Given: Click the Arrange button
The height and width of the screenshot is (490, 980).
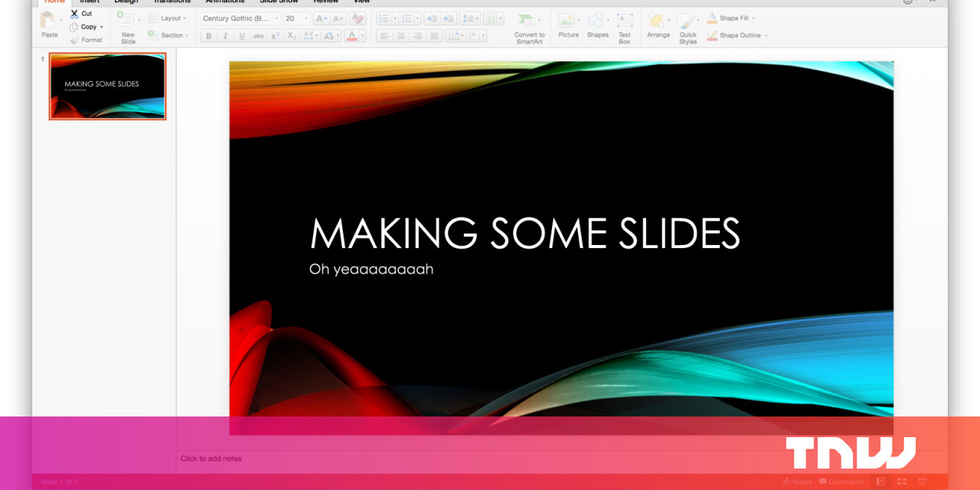Looking at the screenshot, I should point(658,26).
